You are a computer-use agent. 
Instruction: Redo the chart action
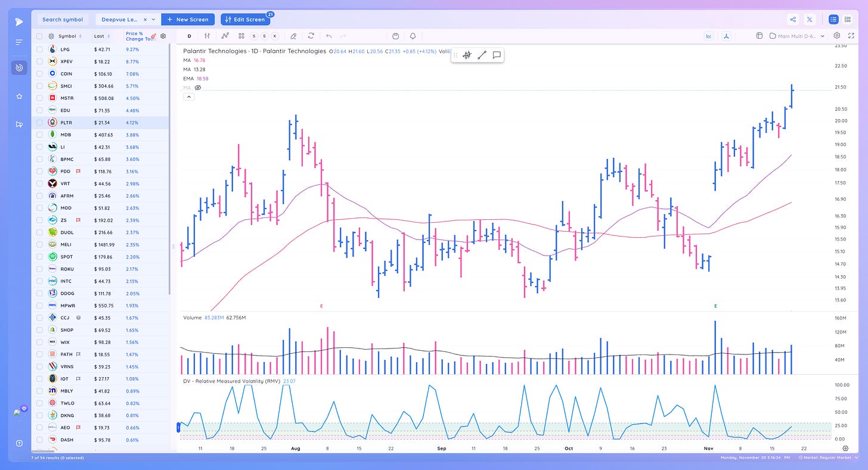click(343, 36)
